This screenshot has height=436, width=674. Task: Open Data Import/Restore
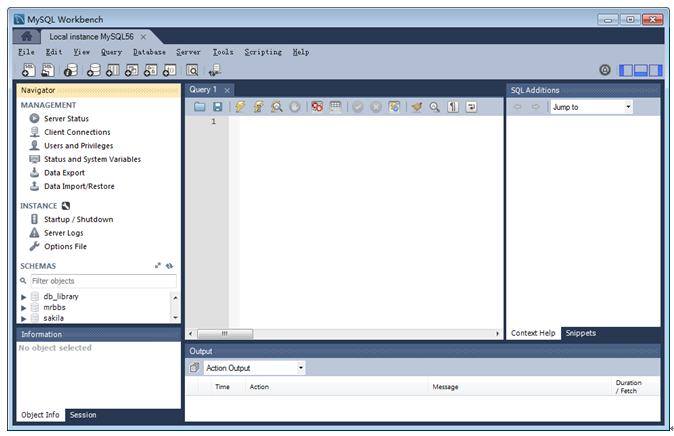(x=79, y=187)
